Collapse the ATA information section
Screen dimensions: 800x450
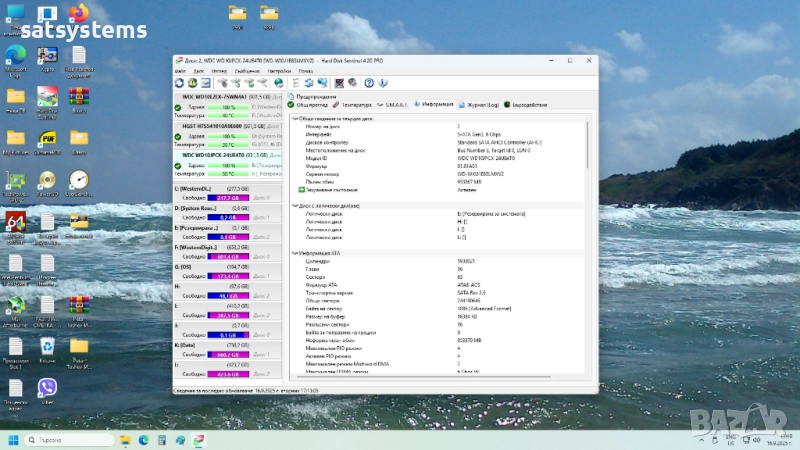293,253
